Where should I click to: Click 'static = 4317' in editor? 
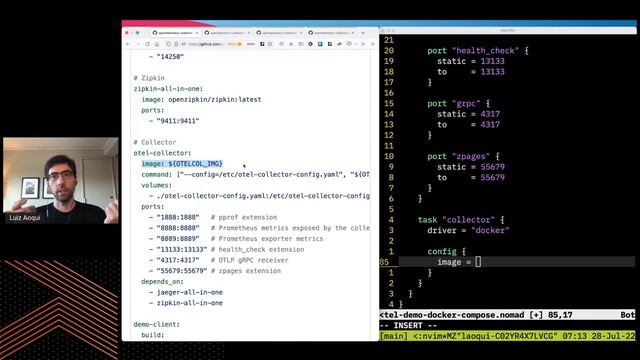pos(468,114)
